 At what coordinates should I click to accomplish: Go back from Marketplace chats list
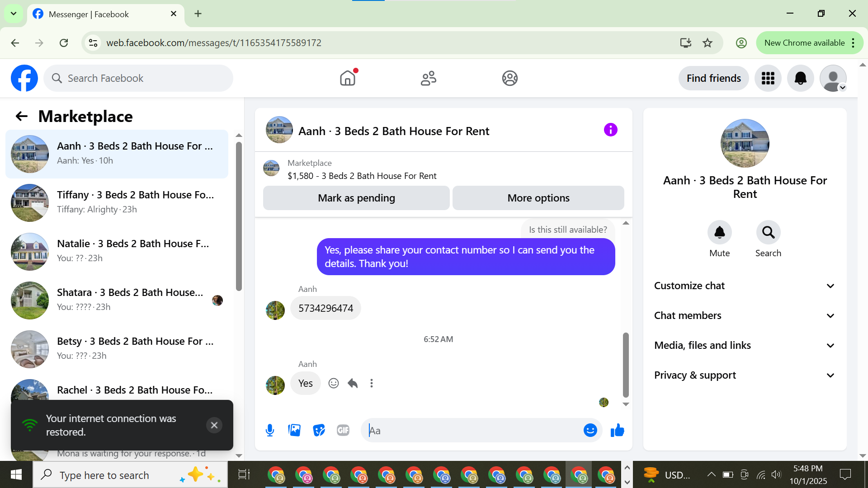[x=22, y=117]
